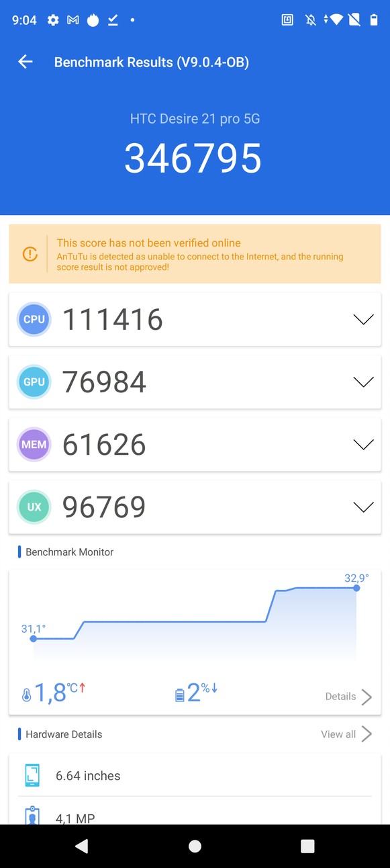This screenshot has width=390, height=868.
Task: Tap the battery drain icon
Action: point(179,695)
